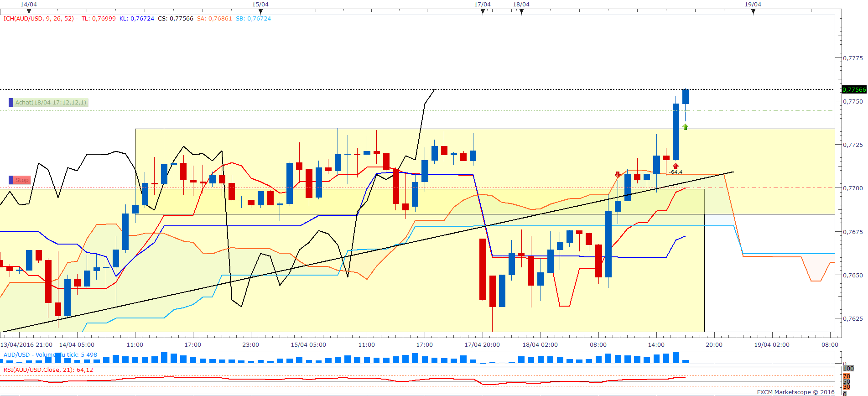Click the red down arrow trade marker

(x=618, y=174)
